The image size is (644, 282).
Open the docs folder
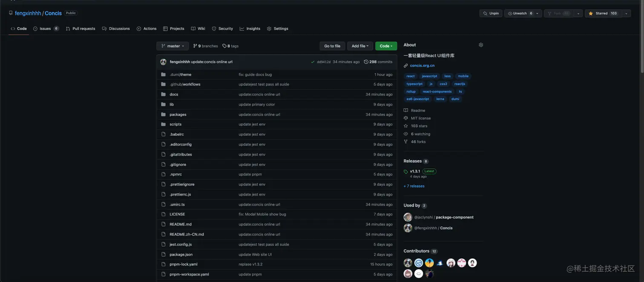[174, 94]
